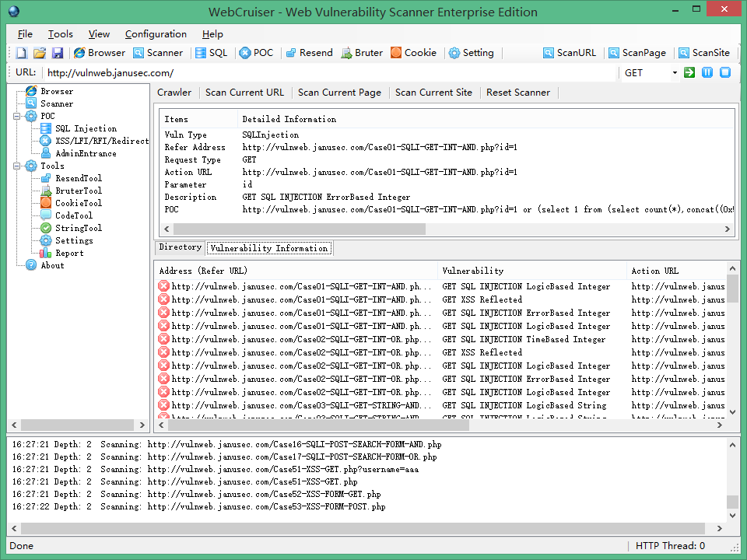The height and width of the screenshot is (560, 747).
Task: Click Scan Current Page button
Action: point(340,93)
